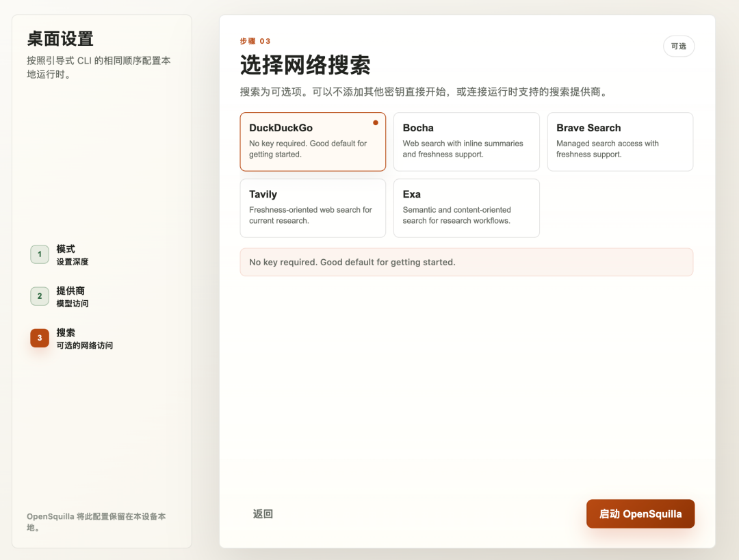Screen dimensions: 739x560
Task: Open step 2 提供商 in the sidebar
Action: point(72,297)
